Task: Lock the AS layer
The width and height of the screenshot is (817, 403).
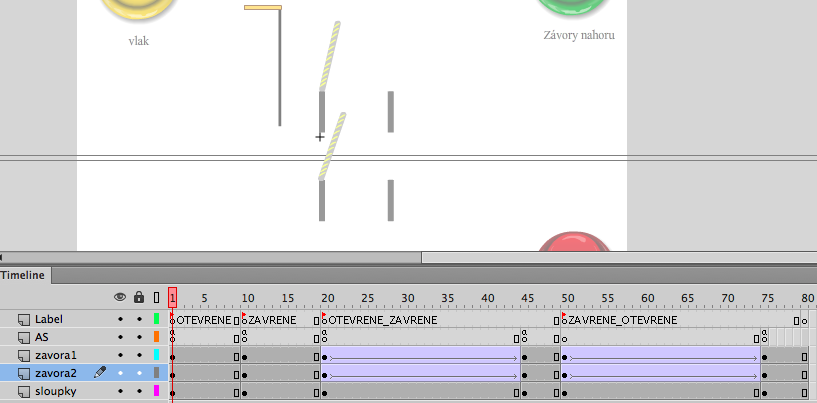Action: pyautogui.click(x=139, y=337)
